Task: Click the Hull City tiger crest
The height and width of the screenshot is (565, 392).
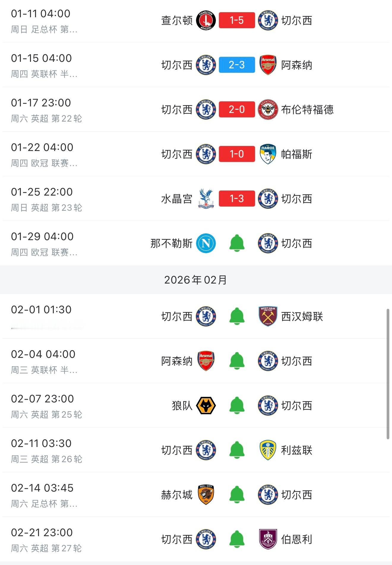Action: (206, 495)
